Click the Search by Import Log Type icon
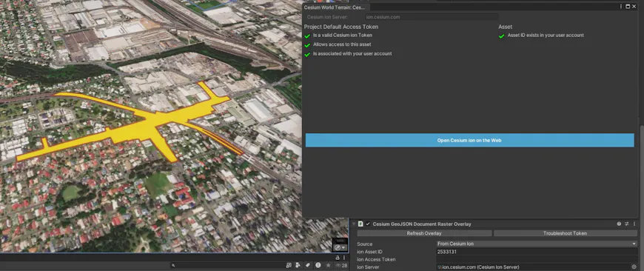The image size is (644, 271). coord(318,266)
